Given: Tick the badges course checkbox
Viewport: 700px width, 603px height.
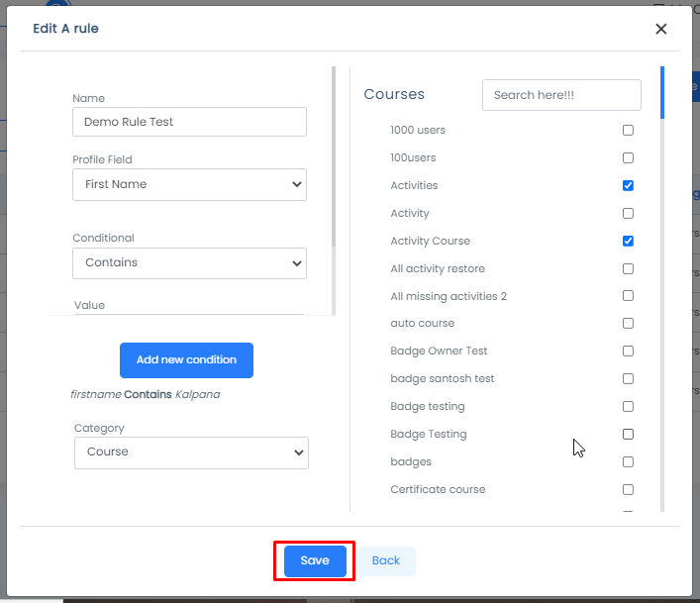Looking at the screenshot, I should pos(628,462).
